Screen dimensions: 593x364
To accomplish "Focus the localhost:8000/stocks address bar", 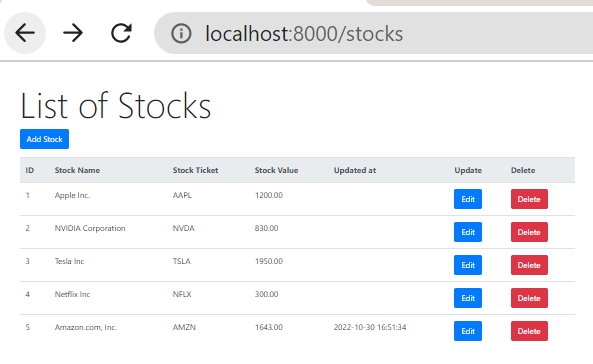I will pyautogui.click(x=373, y=33).
